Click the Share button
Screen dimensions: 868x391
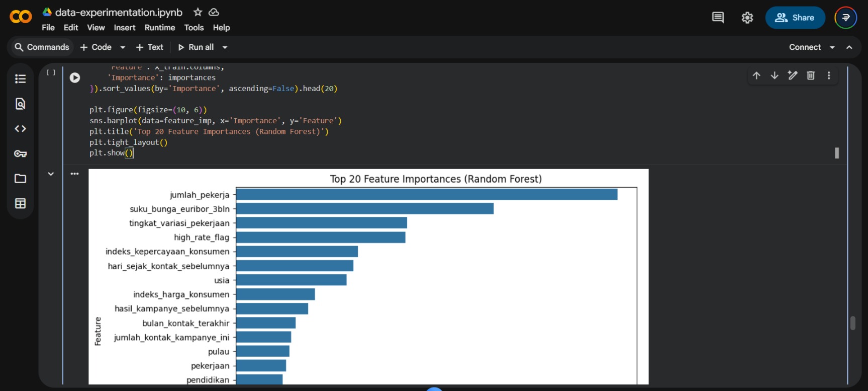(795, 18)
